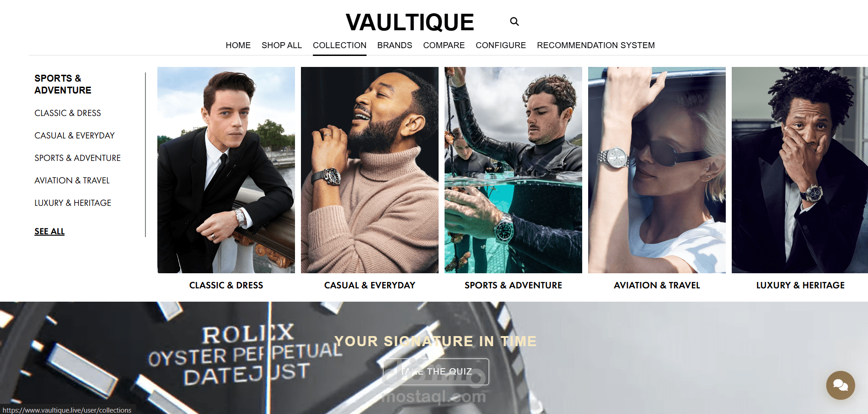The height and width of the screenshot is (414, 868).
Task: Open RECOMMENDATION SYSTEM in navigation
Action: click(x=595, y=45)
